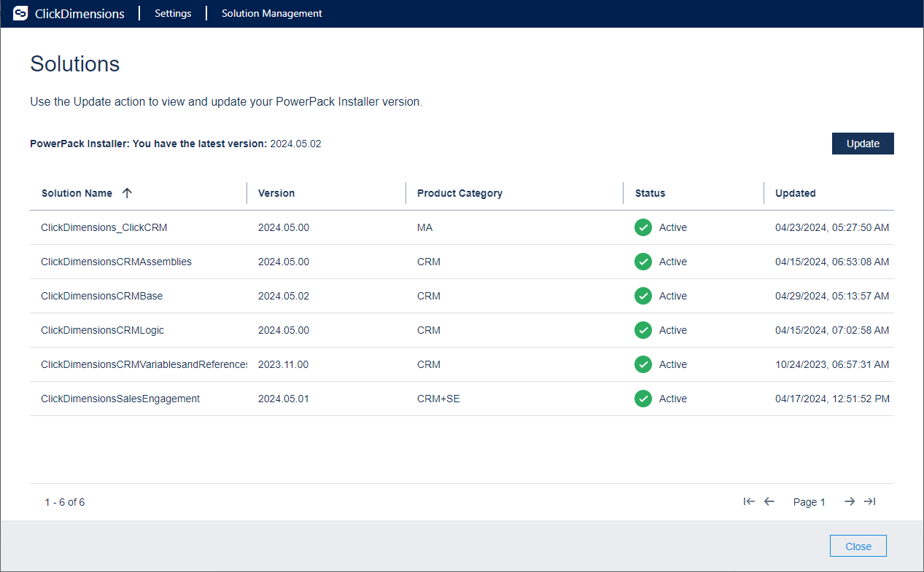
Task: Click the 04/17/2024, 12:51:52 PM timestamp
Action: (x=832, y=399)
